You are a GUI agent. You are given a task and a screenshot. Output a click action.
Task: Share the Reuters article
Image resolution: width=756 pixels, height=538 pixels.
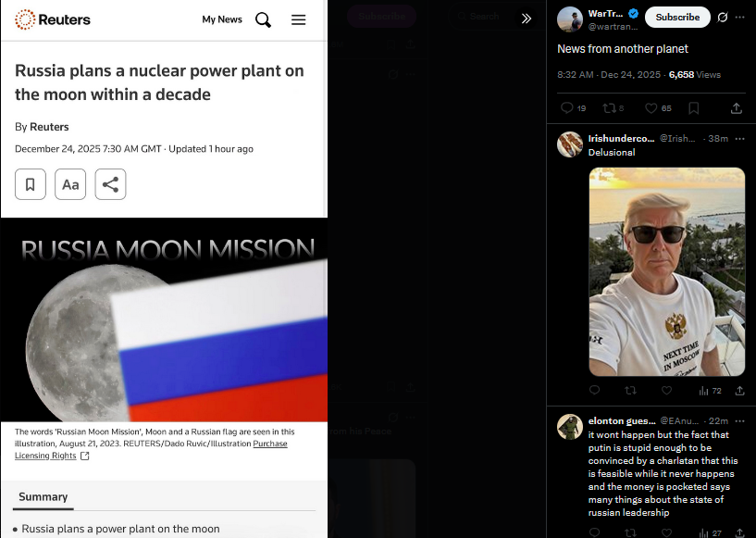point(110,184)
